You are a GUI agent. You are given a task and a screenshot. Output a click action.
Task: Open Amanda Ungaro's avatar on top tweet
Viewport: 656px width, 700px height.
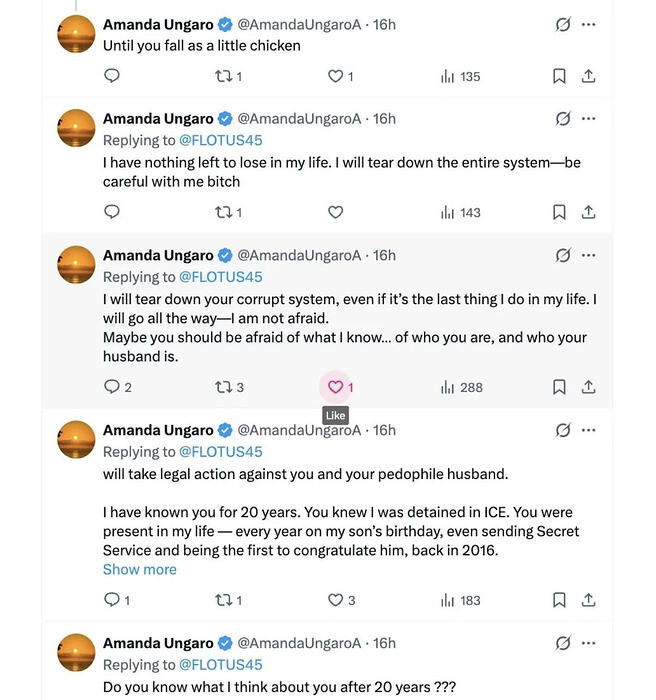click(76, 34)
